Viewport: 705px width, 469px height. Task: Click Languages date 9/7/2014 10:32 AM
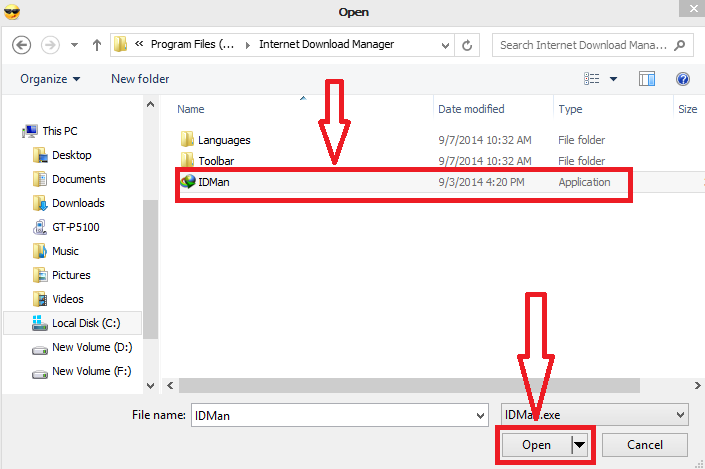pyautogui.click(x=485, y=140)
